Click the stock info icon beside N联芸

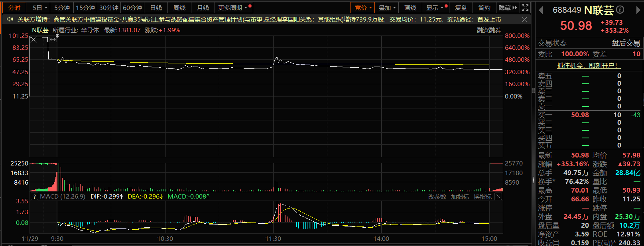click(x=620, y=10)
